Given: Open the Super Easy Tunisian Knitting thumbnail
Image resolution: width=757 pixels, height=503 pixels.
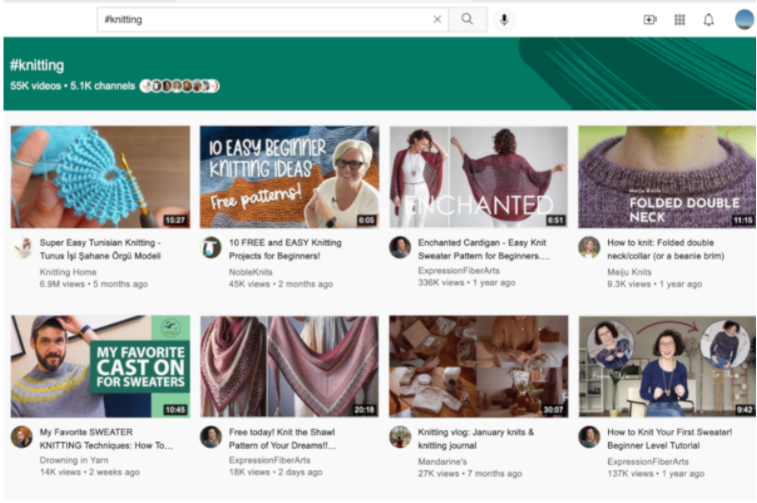Looking at the screenshot, I should [x=100, y=177].
